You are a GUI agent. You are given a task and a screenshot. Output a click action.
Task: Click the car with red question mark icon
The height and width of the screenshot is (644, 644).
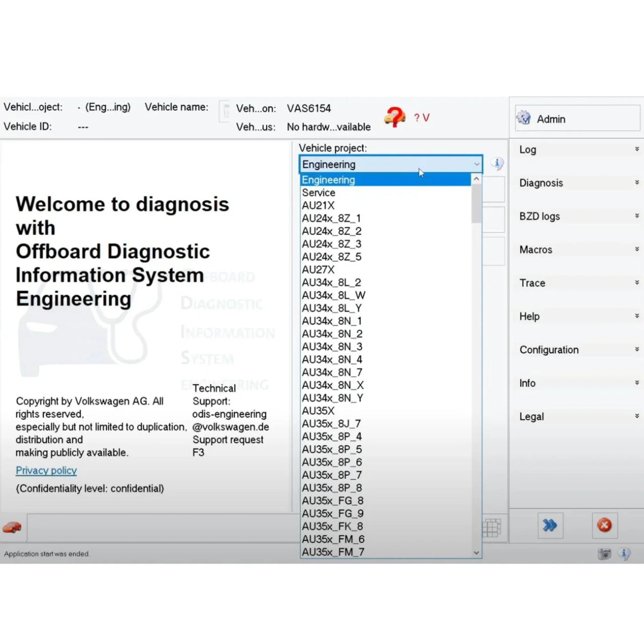pos(394,117)
